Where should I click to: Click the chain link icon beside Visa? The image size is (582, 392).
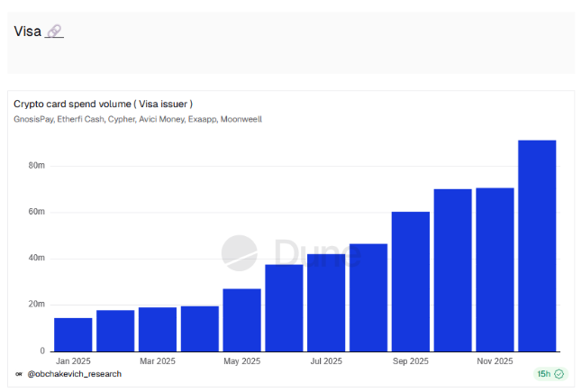pos(54,32)
